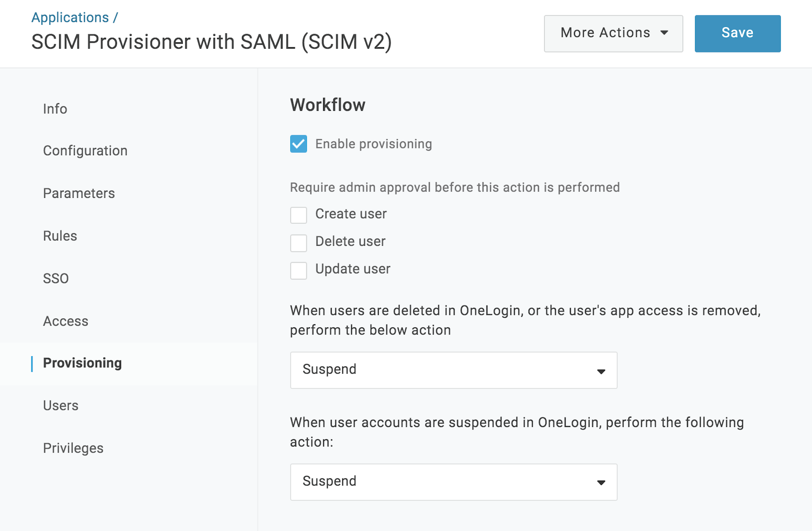Check the Delete user approval box
Image resolution: width=812 pixels, height=531 pixels.
(x=298, y=243)
